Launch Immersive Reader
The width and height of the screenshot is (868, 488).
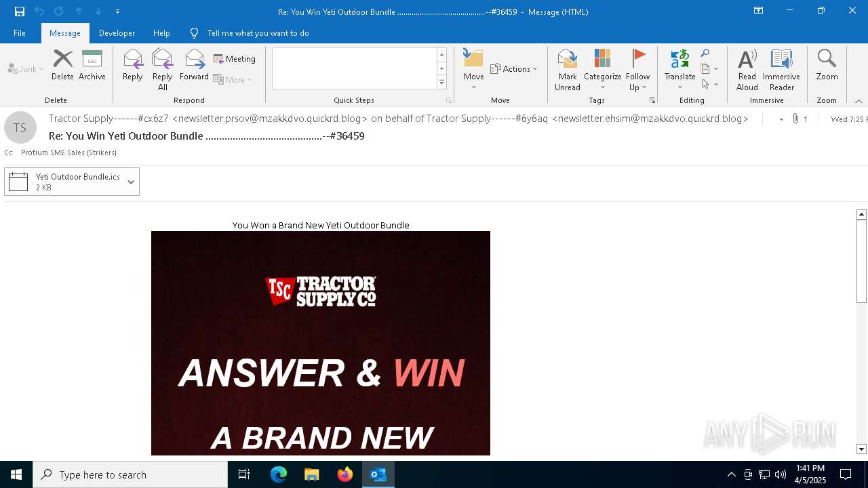pyautogui.click(x=782, y=70)
